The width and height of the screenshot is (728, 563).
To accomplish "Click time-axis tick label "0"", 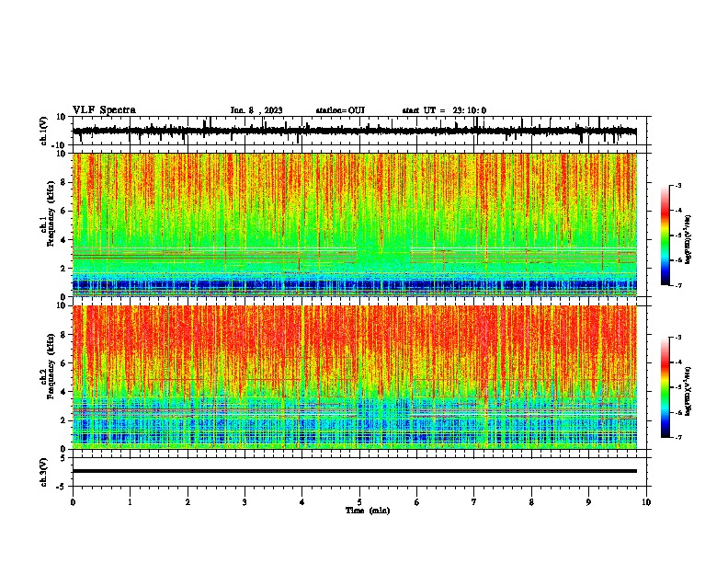I will (73, 502).
